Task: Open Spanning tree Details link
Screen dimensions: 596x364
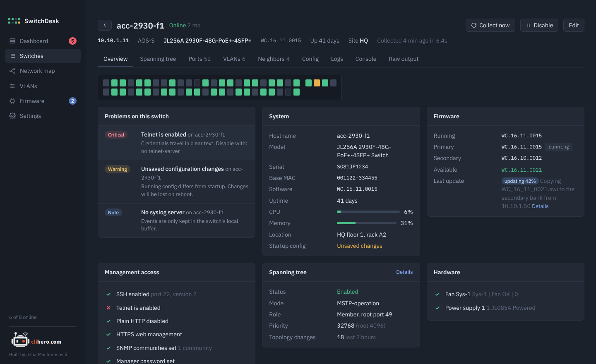Action: click(404, 272)
